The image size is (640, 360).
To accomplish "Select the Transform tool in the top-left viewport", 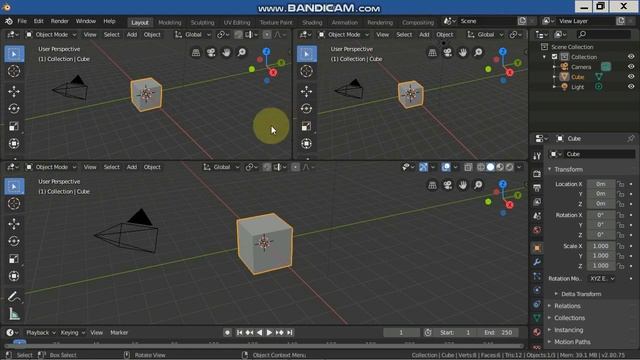I will coord(14,144).
